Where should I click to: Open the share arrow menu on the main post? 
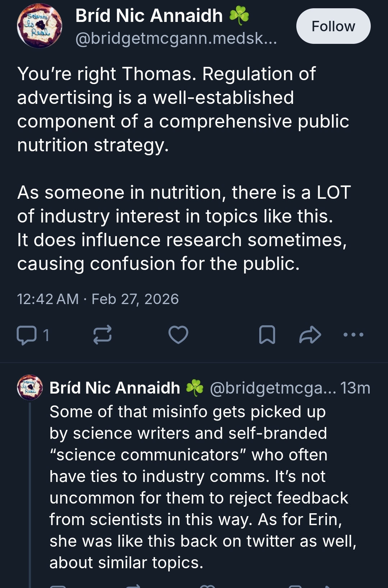(310, 335)
